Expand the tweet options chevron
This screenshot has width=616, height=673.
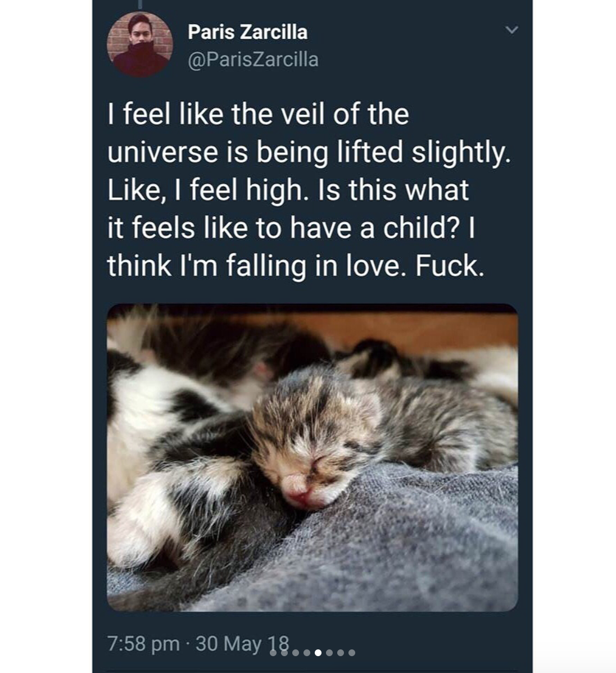click(511, 30)
